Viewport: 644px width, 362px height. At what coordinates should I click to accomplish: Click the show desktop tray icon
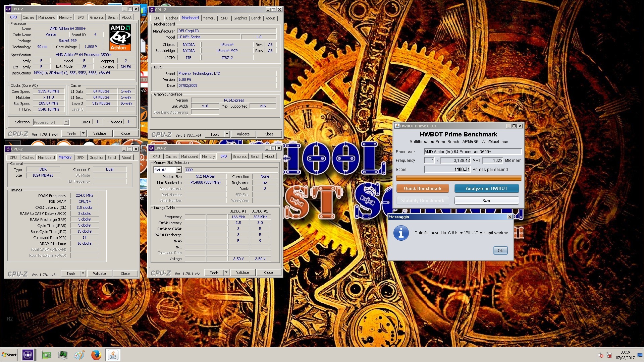(640, 355)
